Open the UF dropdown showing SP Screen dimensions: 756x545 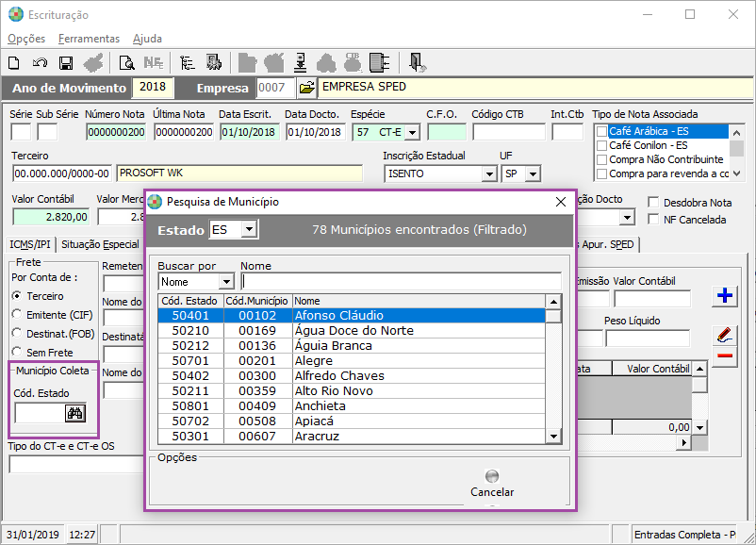[x=533, y=173]
